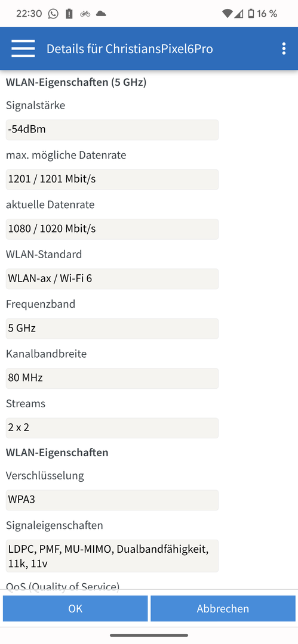Image resolution: width=298 pixels, height=644 pixels.
Task: Tap the bicycle status bar icon
Action: 85,14
